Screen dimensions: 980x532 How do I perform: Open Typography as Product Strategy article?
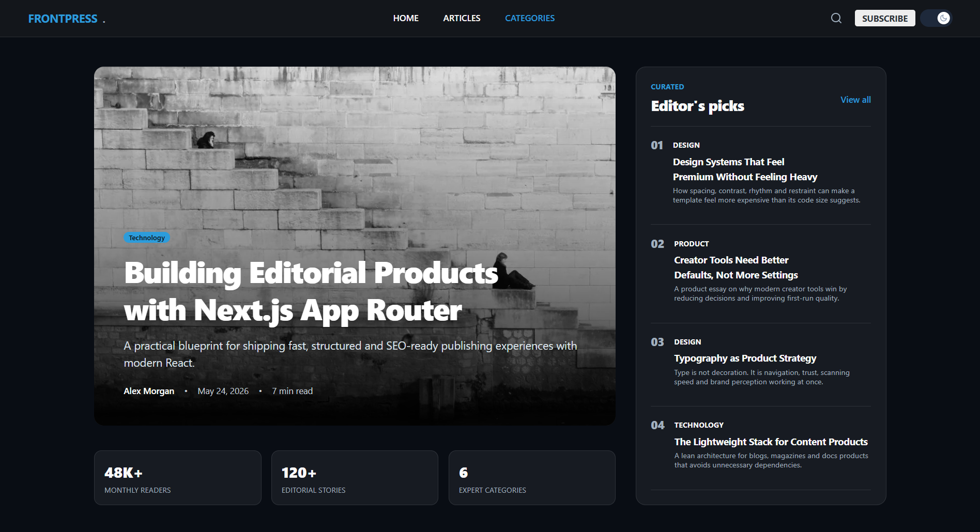(745, 358)
